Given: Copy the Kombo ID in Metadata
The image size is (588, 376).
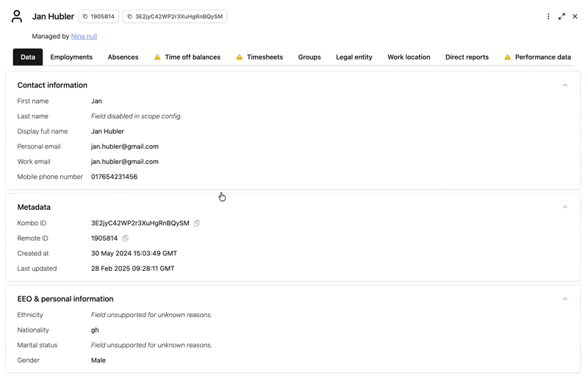Looking at the screenshot, I should point(197,223).
